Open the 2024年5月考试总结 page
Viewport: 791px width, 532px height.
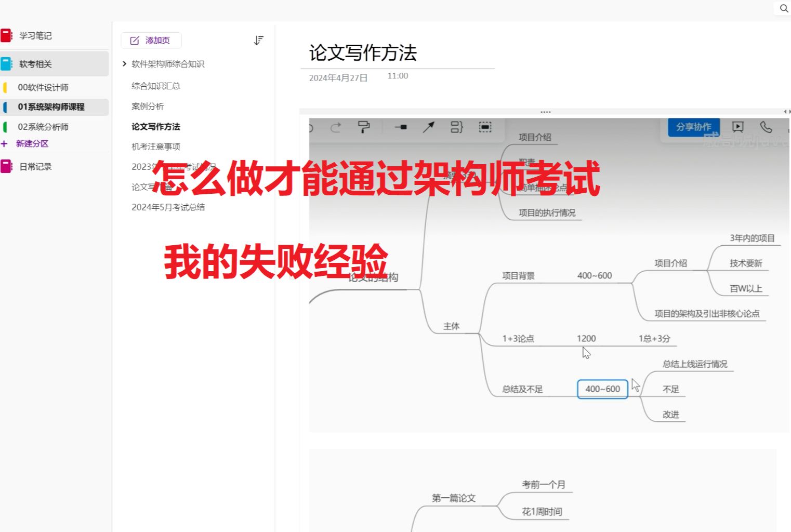coord(168,207)
